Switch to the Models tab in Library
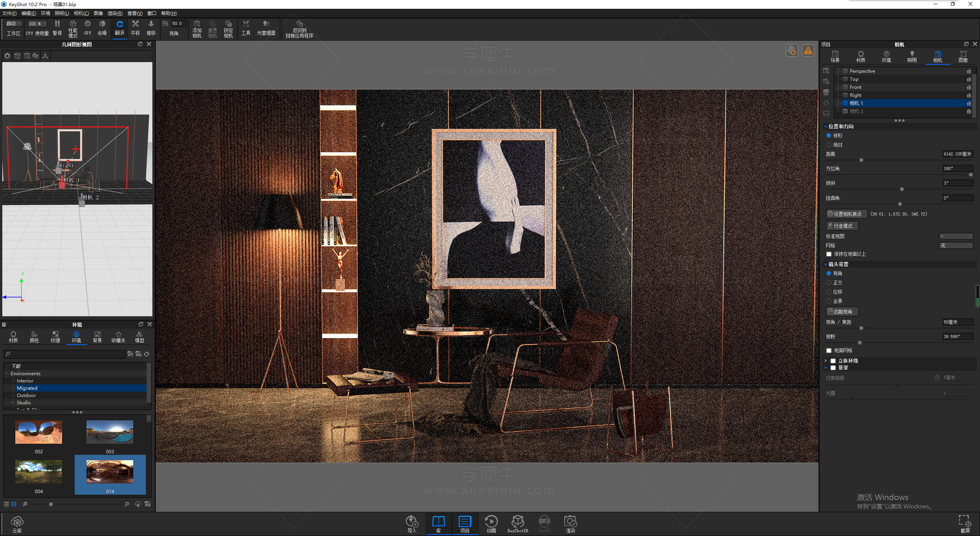The width and height of the screenshot is (980, 536). click(139, 337)
